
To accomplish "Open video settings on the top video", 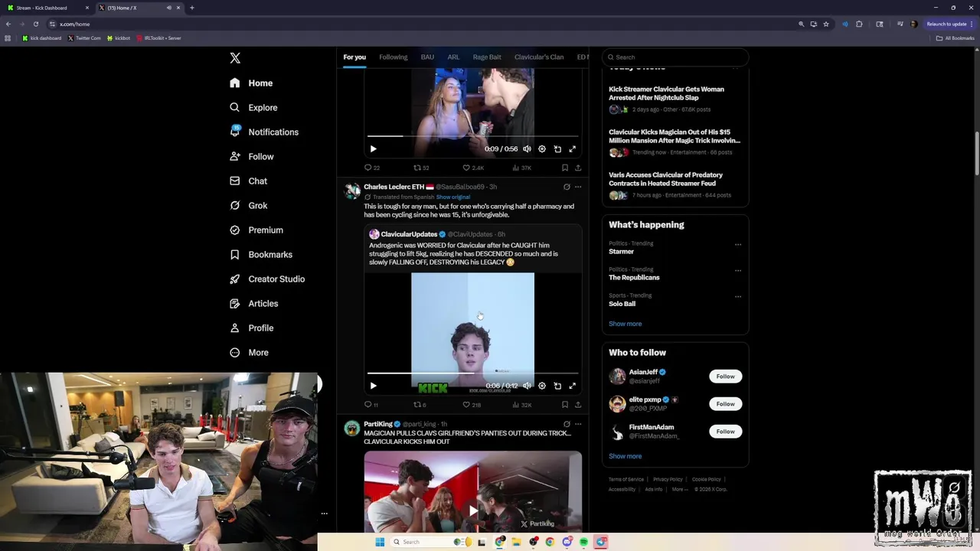I will coord(542,149).
